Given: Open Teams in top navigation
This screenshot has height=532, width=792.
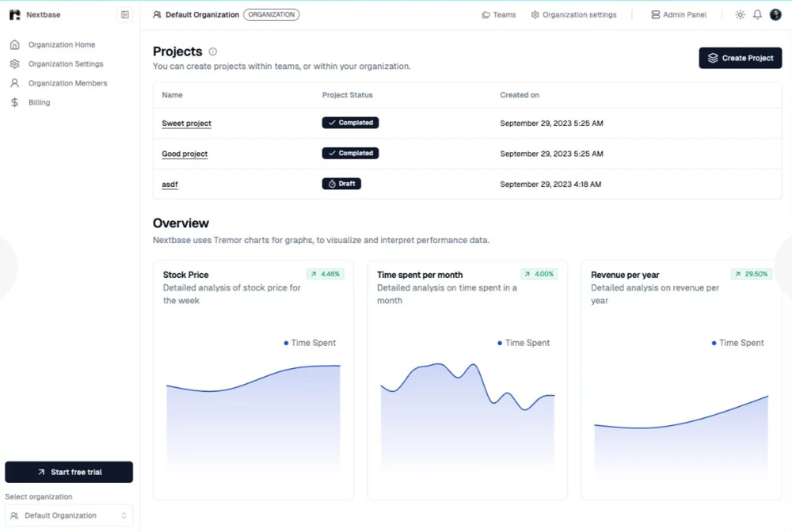Looking at the screenshot, I should pos(498,14).
